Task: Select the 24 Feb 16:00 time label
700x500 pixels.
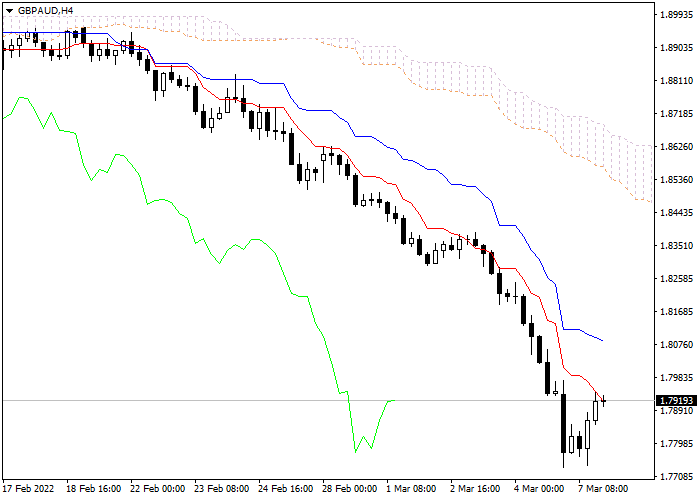Action: [286, 489]
